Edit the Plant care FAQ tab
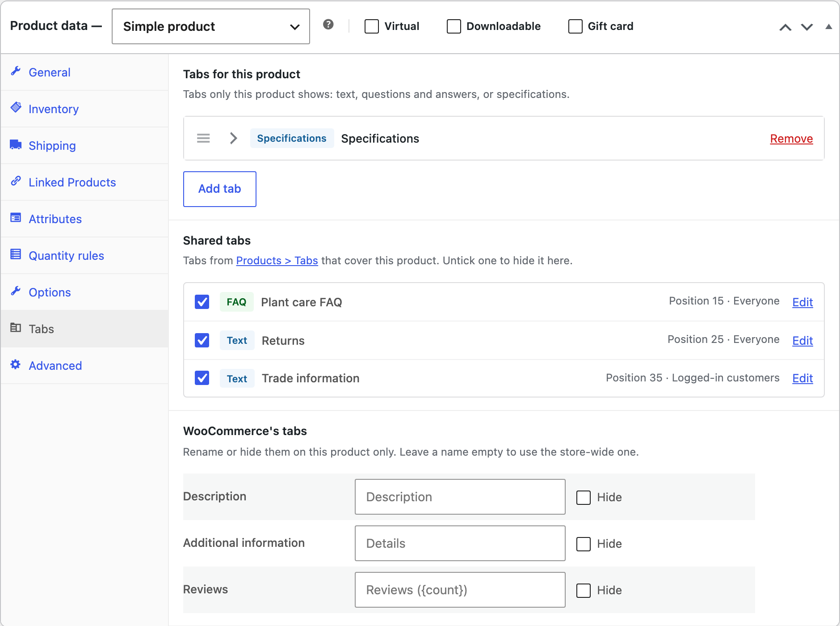 802,302
